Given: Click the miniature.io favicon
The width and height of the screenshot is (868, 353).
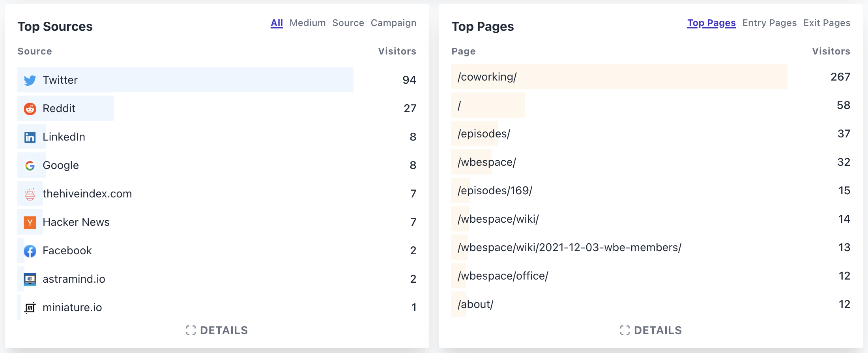Looking at the screenshot, I should (30, 308).
